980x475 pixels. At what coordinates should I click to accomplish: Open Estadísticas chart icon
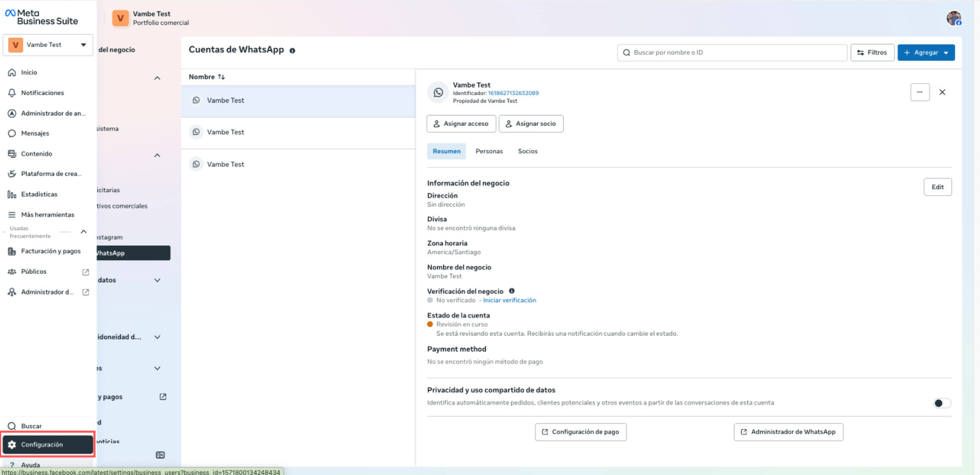click(12, 195)
